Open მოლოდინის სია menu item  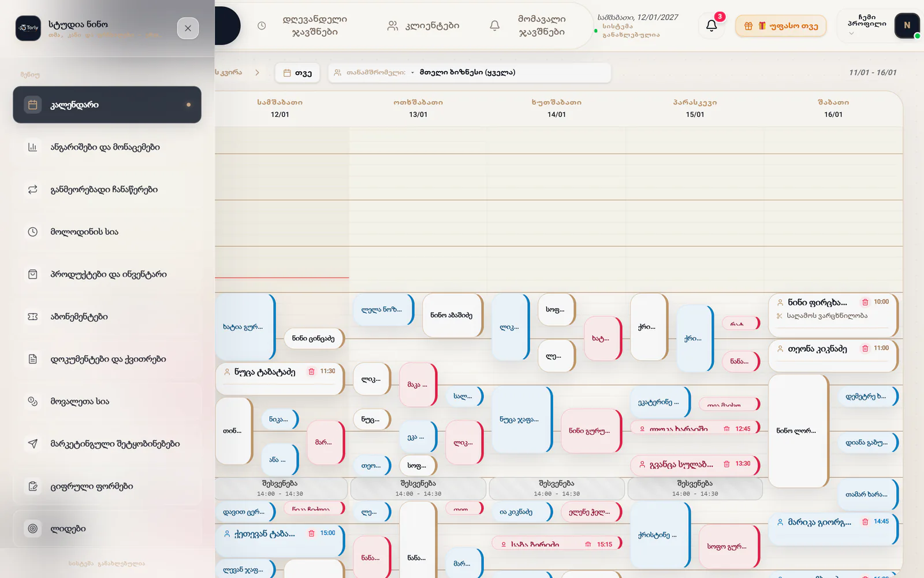pyautogui.click(x=107, y=232)
